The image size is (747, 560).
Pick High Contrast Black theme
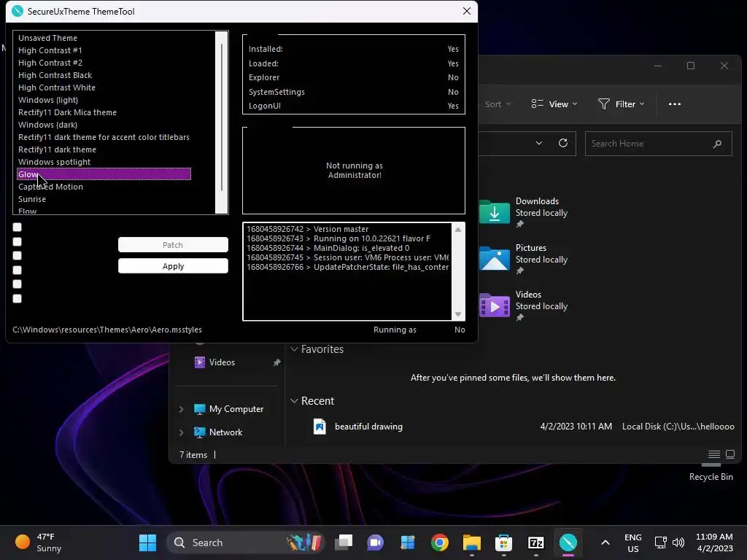(x=55, y=75)
